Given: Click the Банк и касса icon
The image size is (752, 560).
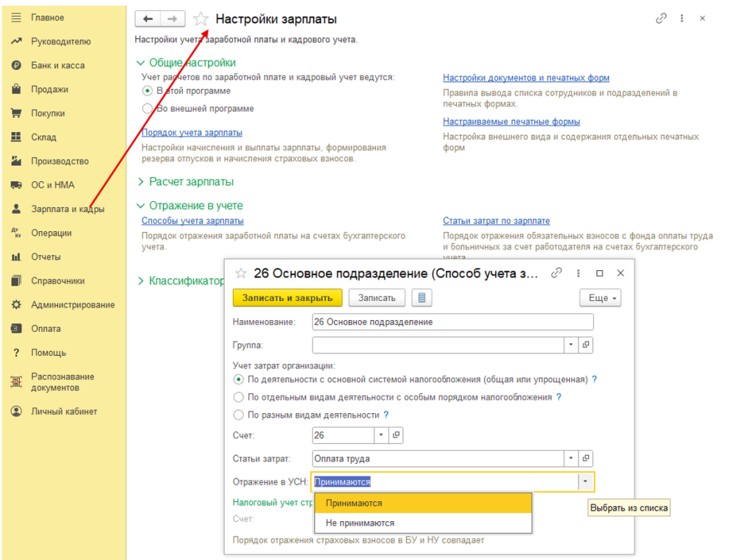Looking at the screenshot, I should point(16,65).
